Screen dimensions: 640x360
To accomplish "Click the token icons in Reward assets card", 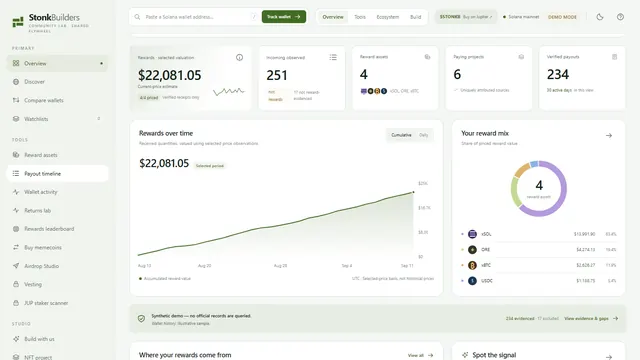I will coord(373,91).
